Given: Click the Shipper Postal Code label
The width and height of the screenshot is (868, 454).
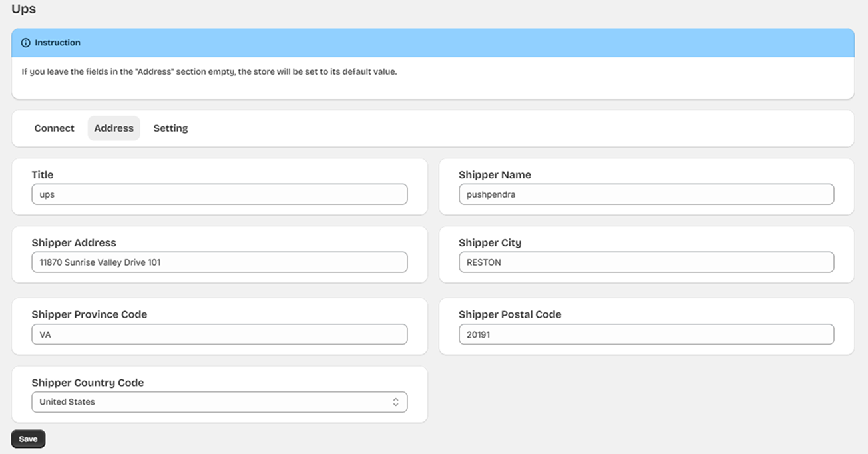Looking at the screenshot, I should point(510,314).
